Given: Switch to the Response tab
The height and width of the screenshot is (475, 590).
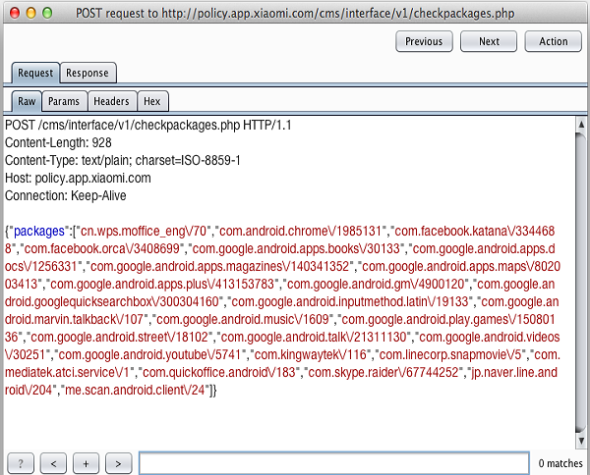Looking at the screenshot, I should [x=88, y=73].
